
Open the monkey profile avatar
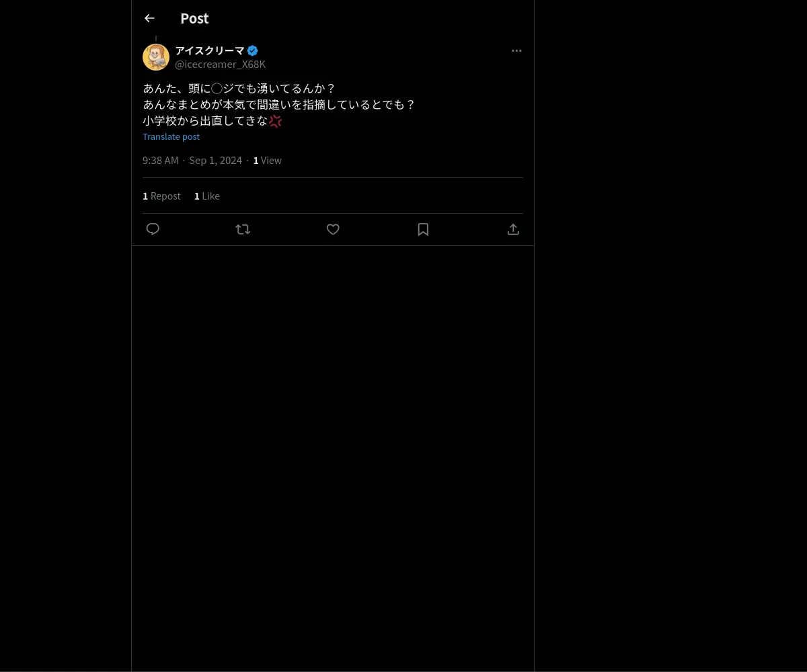[x=156, y=57]
